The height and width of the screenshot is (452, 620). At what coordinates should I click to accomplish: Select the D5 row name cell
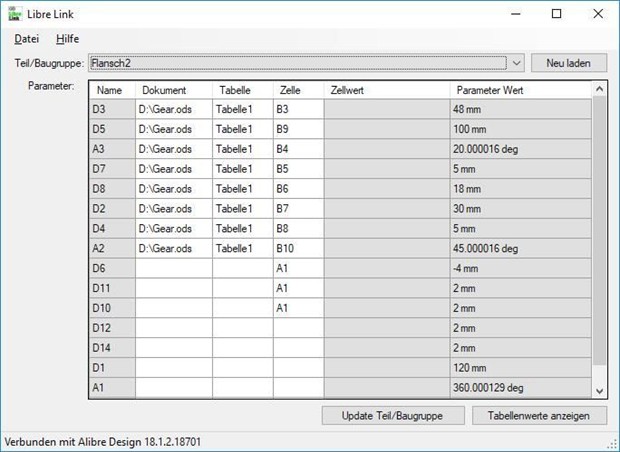pyautogui.click(x=112, y=129)
